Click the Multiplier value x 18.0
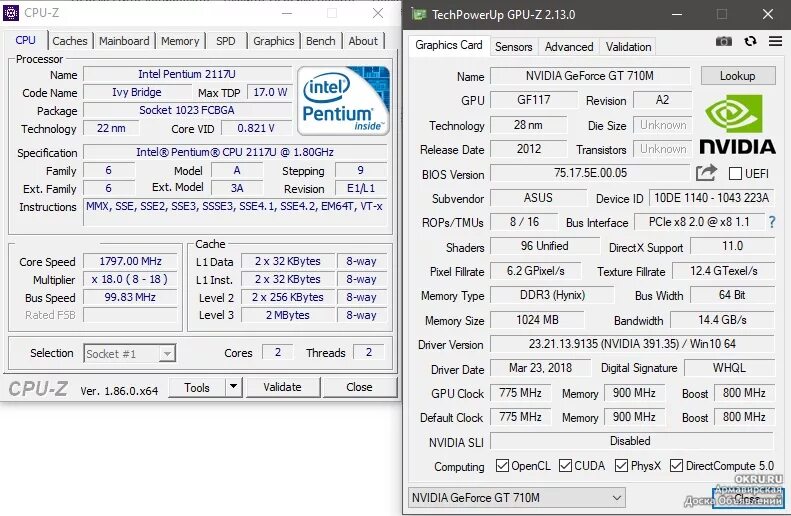 click(x=130, y=279)
